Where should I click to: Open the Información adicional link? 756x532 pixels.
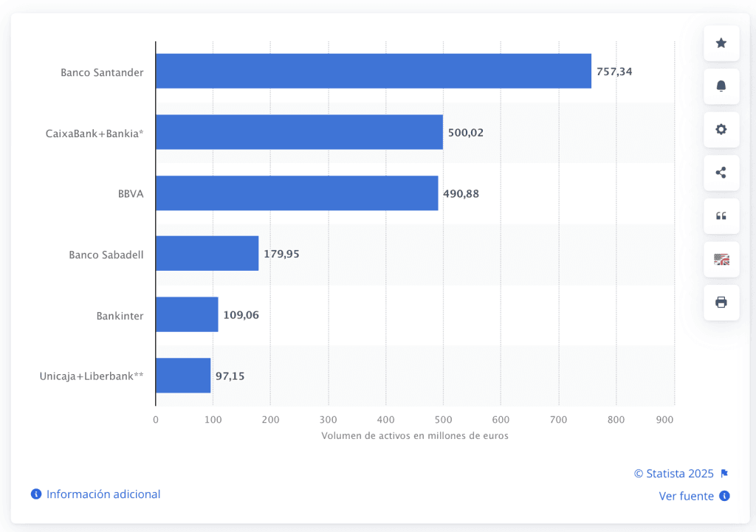103,494
